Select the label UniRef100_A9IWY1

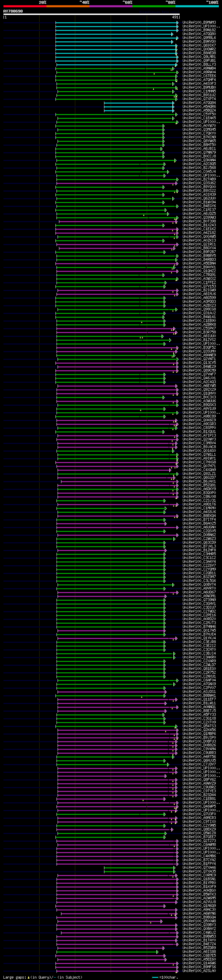(x=199, y=459)
